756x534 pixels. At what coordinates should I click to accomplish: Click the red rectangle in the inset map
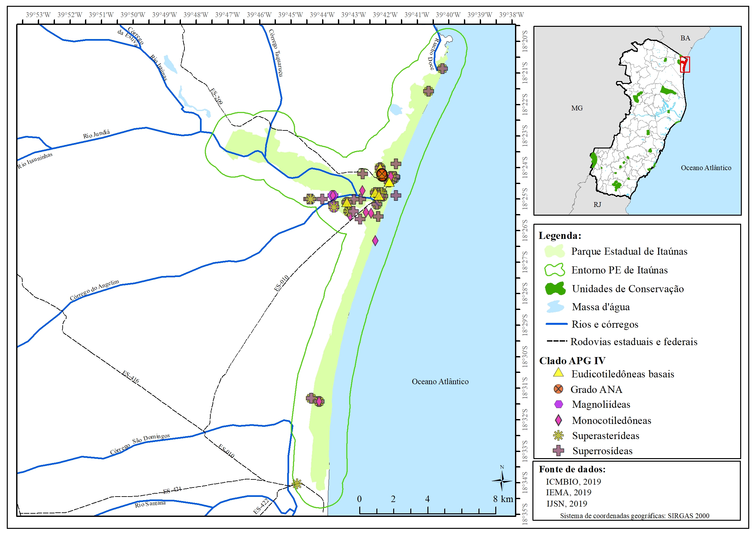[x=685, y=65]
